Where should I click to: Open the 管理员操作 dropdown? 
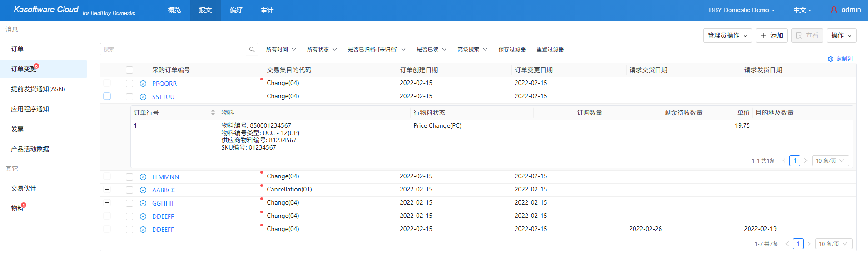727,35
